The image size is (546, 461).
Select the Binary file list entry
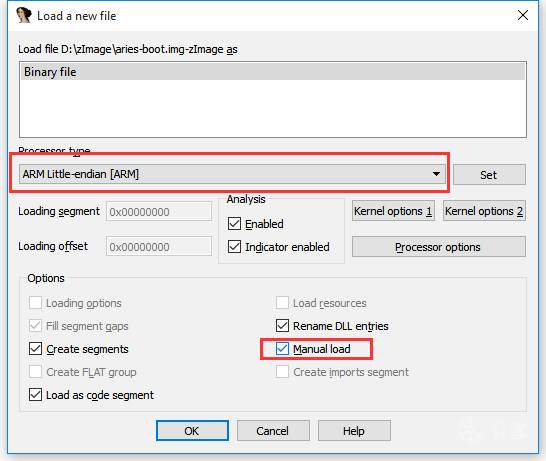pos(273,72)
